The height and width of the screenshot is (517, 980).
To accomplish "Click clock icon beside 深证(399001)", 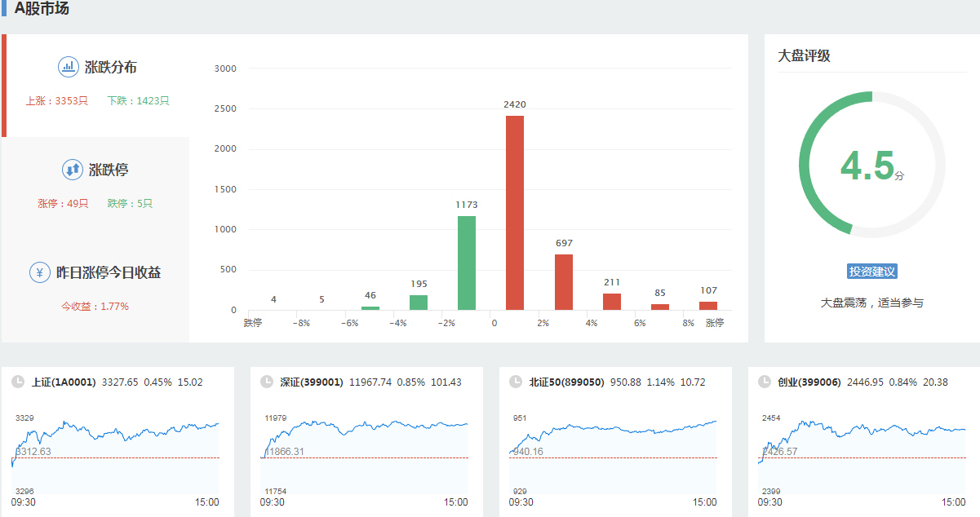I will (x=266, y=382).
